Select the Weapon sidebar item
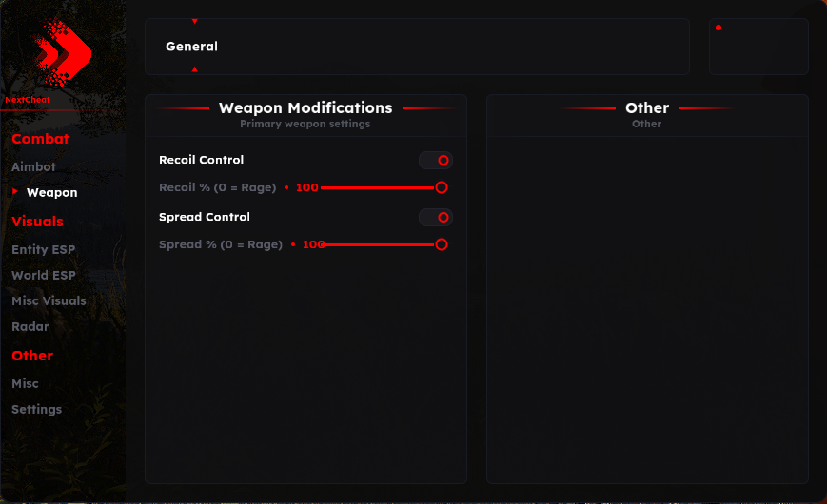The height and width of the screenshot is (504, 827). point(51,192)
